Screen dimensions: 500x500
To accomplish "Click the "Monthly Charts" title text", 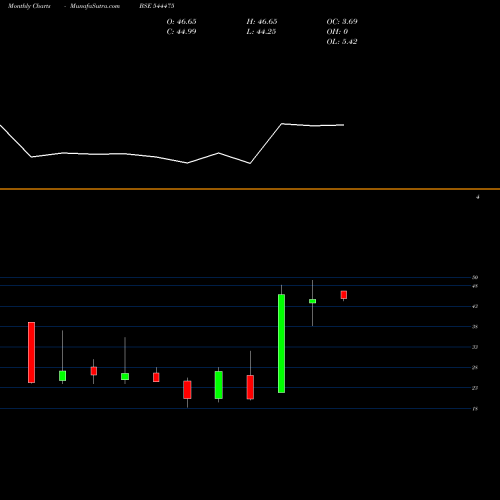I will coord(29,6).
